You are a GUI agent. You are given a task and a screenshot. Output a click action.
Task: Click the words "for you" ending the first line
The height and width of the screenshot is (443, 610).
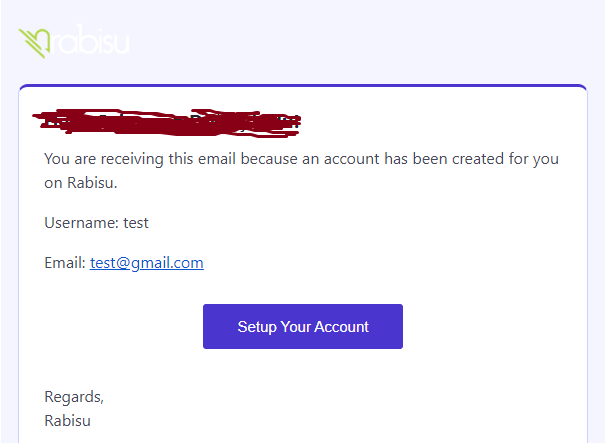(x=537, y=159)
